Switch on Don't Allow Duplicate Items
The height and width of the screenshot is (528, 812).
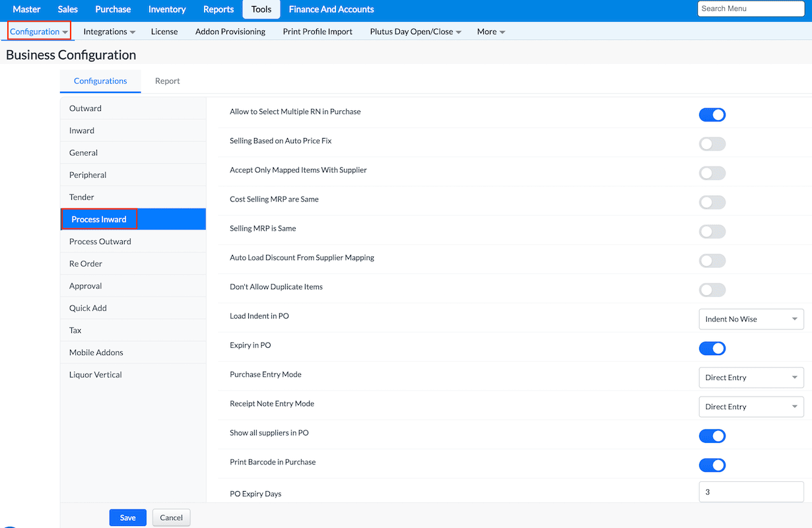tap(712, 290)
